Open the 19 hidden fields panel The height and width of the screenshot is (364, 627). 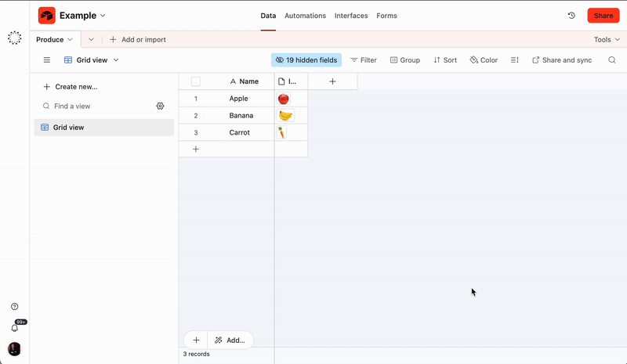pyautogui.click(x=306, y=60)
